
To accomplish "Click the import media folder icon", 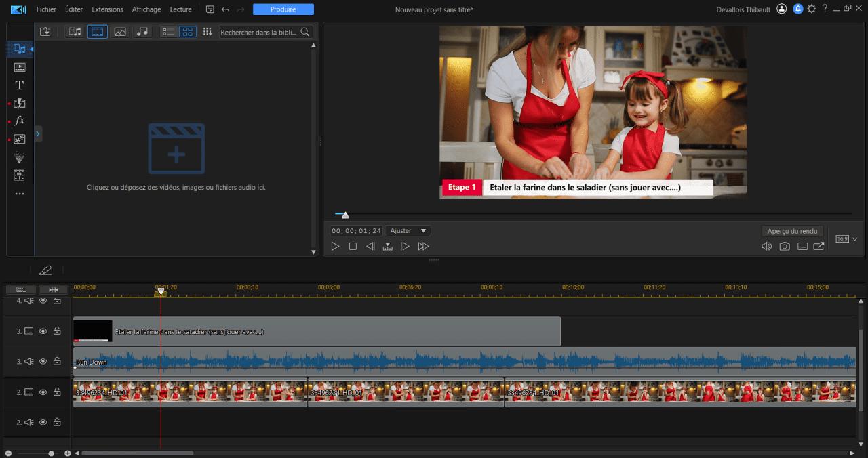I will pyautogui.click(x=45, y=32).
